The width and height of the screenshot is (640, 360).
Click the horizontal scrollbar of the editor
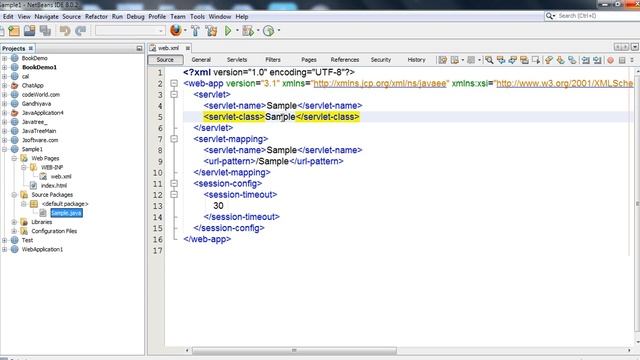pyautogui.click(x=294, y=351)
